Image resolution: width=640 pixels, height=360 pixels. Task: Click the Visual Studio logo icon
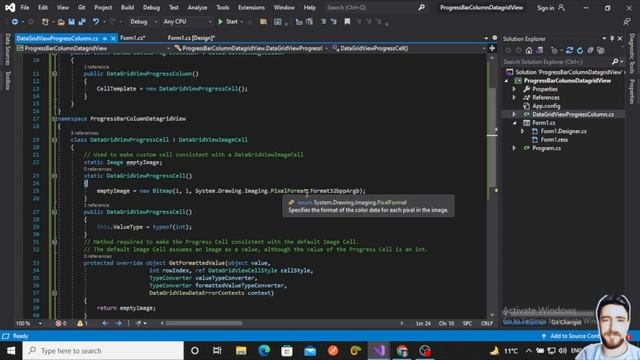pyautogui.click(x=10, y=7)
